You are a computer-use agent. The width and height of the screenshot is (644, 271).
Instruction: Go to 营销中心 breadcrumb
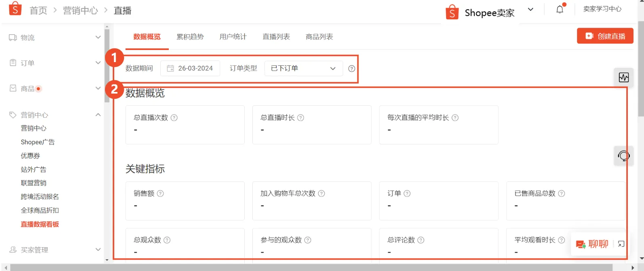point(80,10)
